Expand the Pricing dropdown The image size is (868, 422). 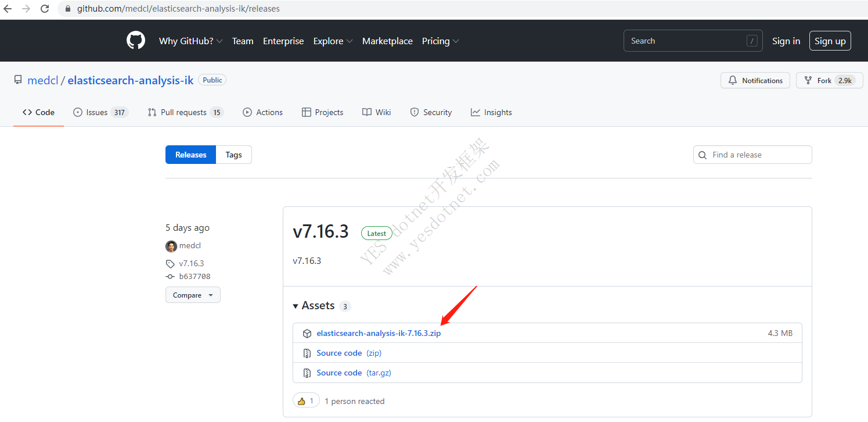(441, 41)
